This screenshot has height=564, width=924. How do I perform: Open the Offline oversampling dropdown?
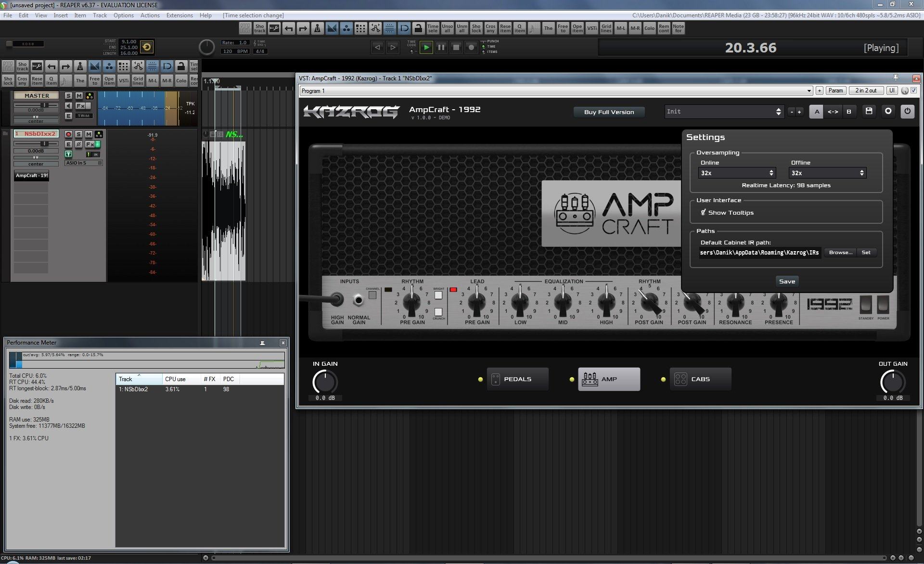pos(827,173)
